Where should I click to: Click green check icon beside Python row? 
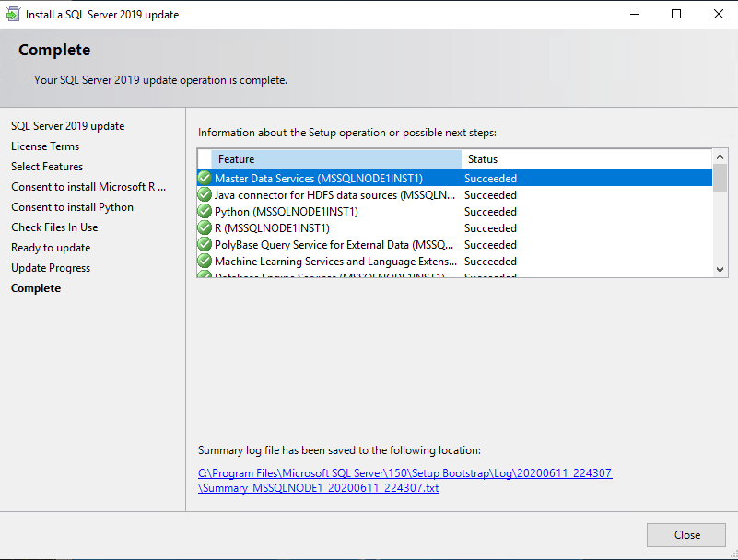205,211
